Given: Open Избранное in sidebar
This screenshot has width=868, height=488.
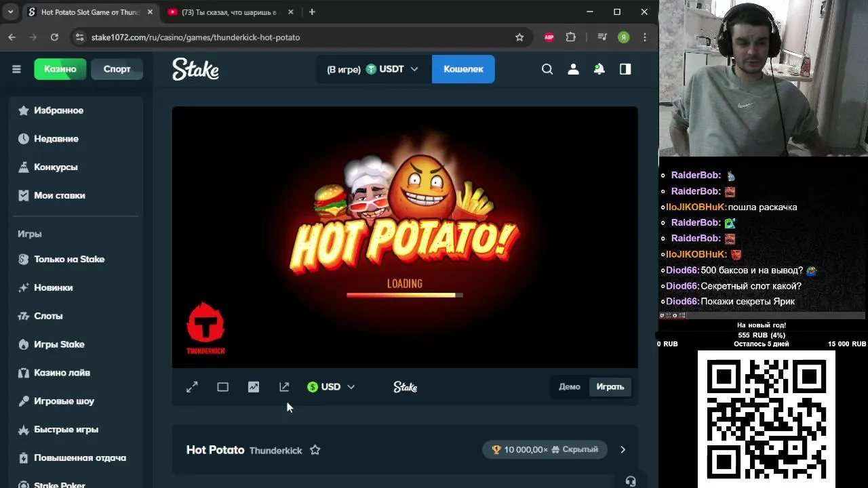Looking at the screenshot, I should (75, 110).
